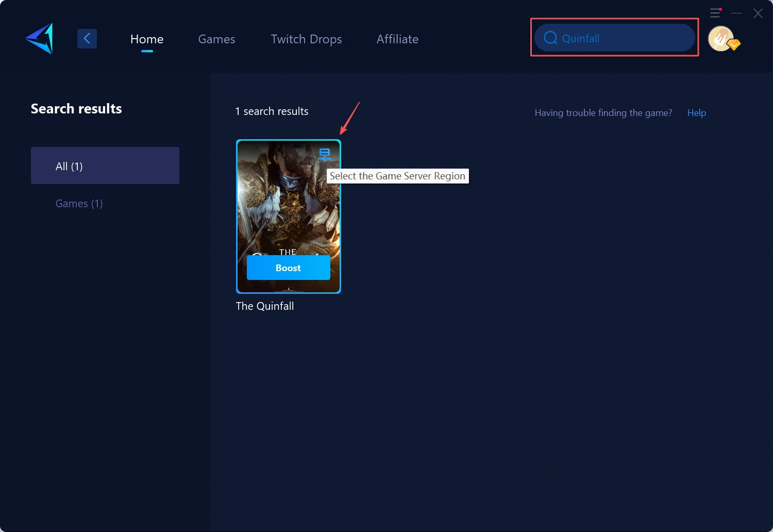Click the Quinfall search input field

(614, 38)
